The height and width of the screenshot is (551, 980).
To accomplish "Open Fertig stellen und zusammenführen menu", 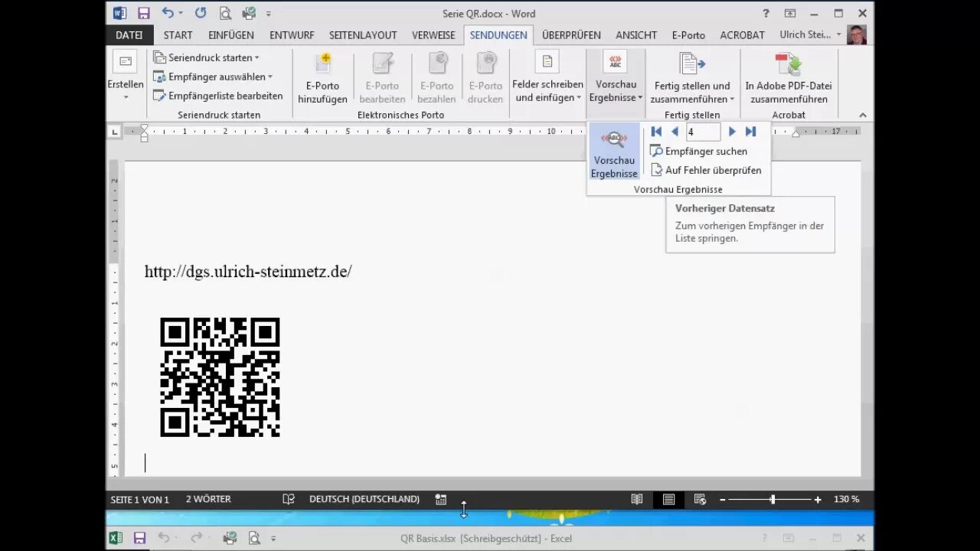I will (x=692, y=77).
